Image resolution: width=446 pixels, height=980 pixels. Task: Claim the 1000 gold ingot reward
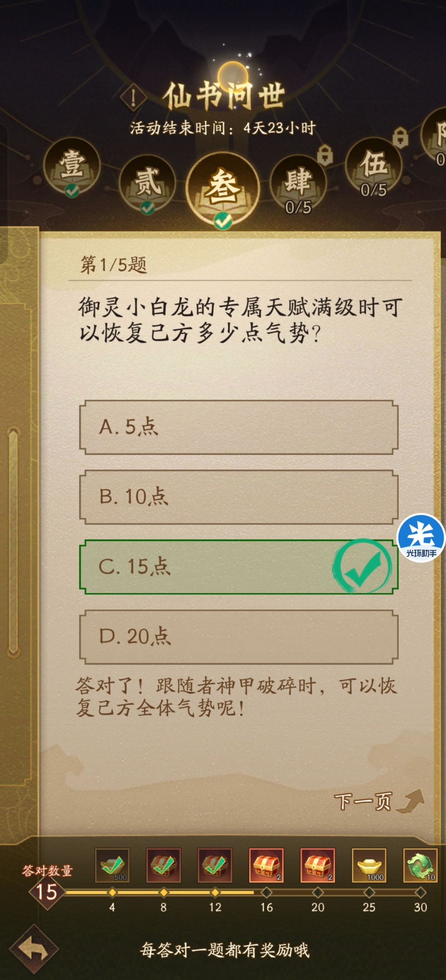coord(370,865)
